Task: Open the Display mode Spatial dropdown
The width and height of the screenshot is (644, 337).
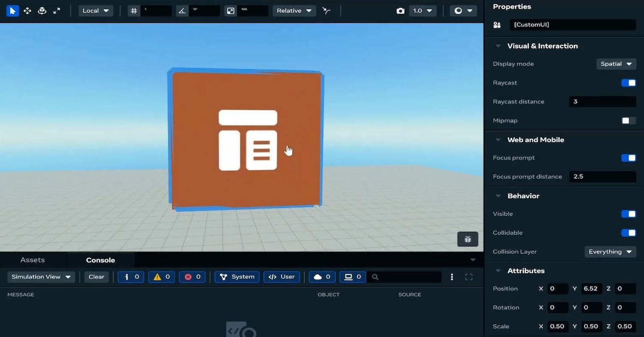Action: click(616, 64)
